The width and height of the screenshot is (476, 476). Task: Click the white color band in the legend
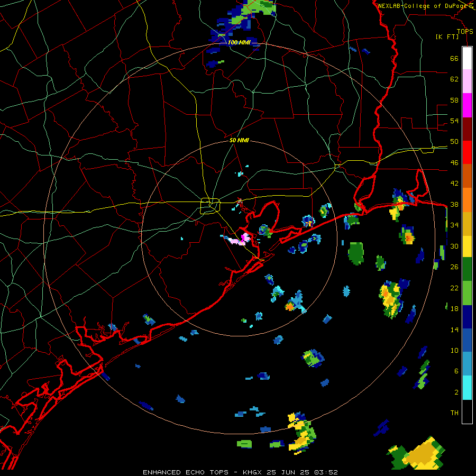[467, 58]
